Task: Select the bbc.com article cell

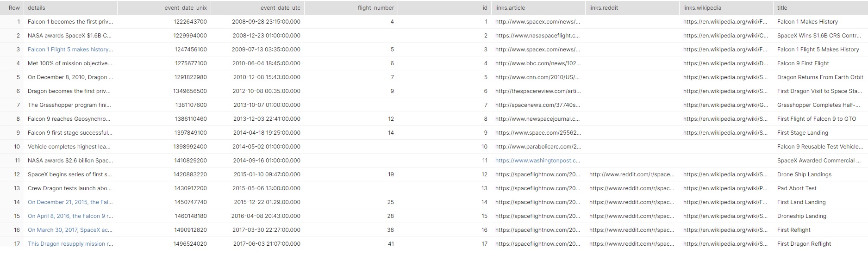Action: click(x=537, y=63)
